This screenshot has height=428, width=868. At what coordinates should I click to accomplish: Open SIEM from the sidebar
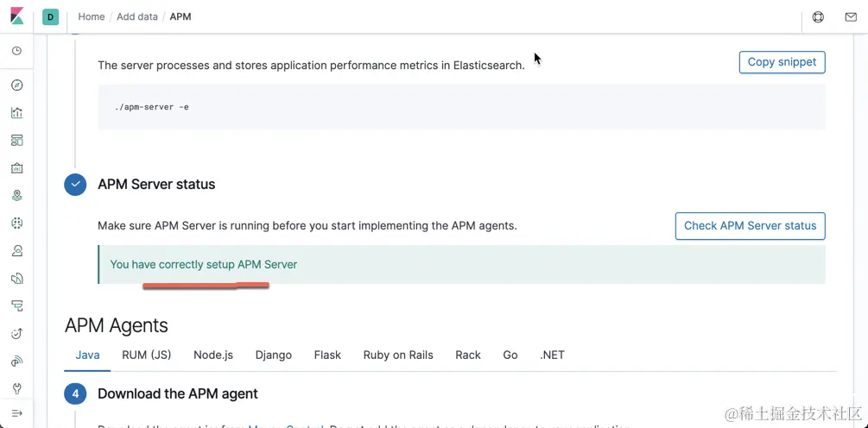(16, 361)
